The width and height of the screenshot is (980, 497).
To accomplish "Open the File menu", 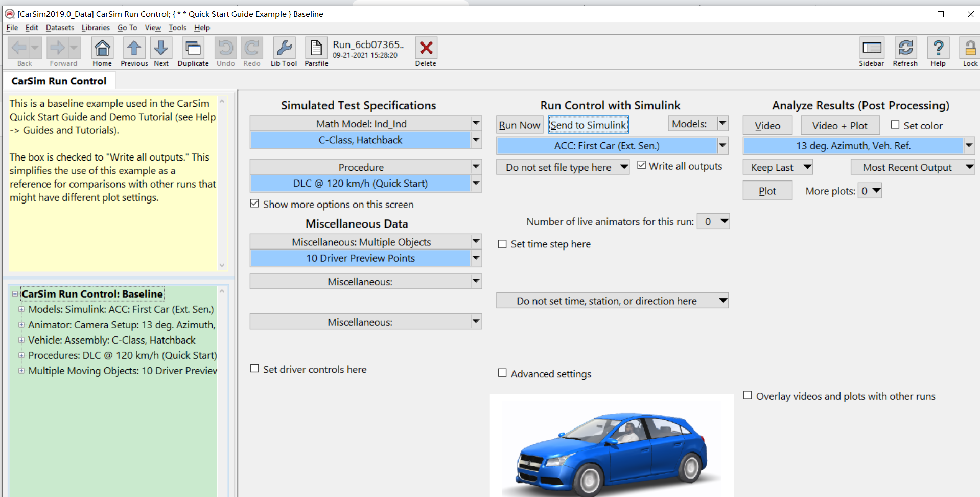I will 12,28.
